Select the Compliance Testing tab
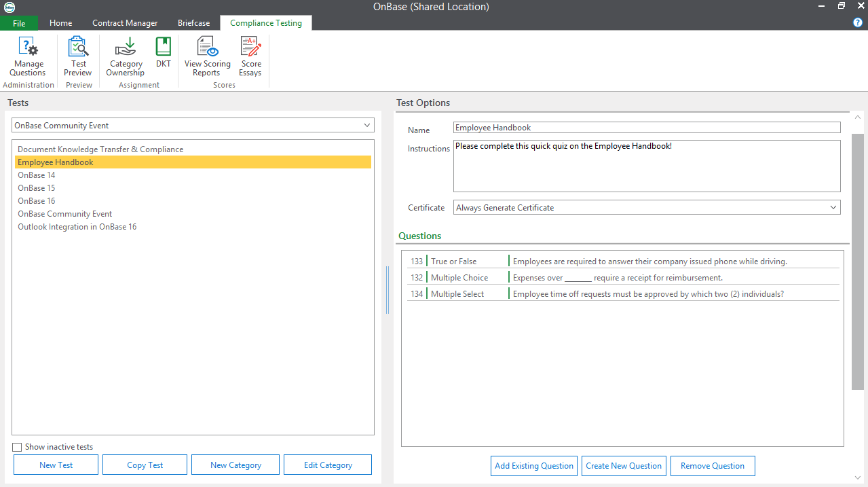The width and height of the screenshot is (868, 487). 266,23
